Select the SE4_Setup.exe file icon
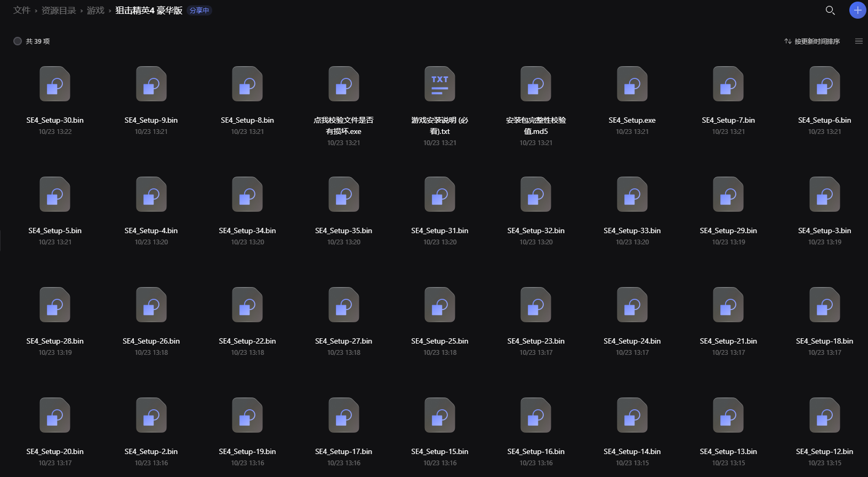 [x=632, y=84]
